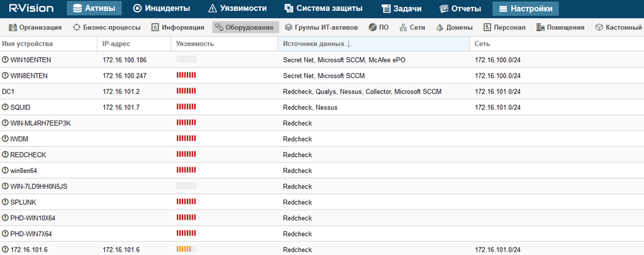Click warning icon beside WIN-ML4RH7EEP3K

point(5,123)
